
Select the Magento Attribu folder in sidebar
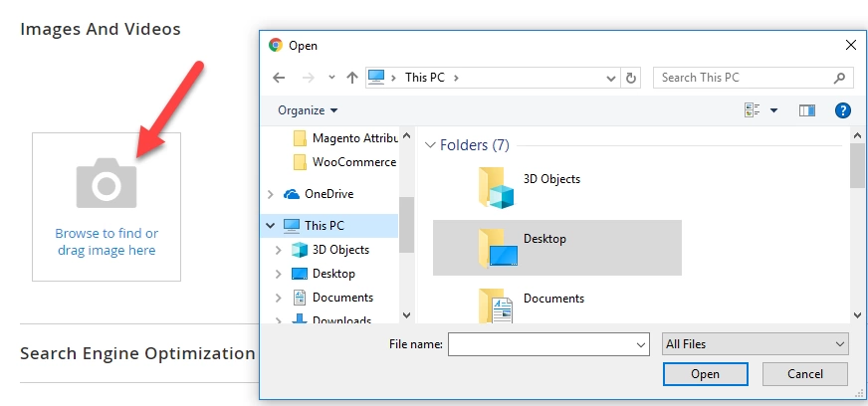tap(345, 137)
